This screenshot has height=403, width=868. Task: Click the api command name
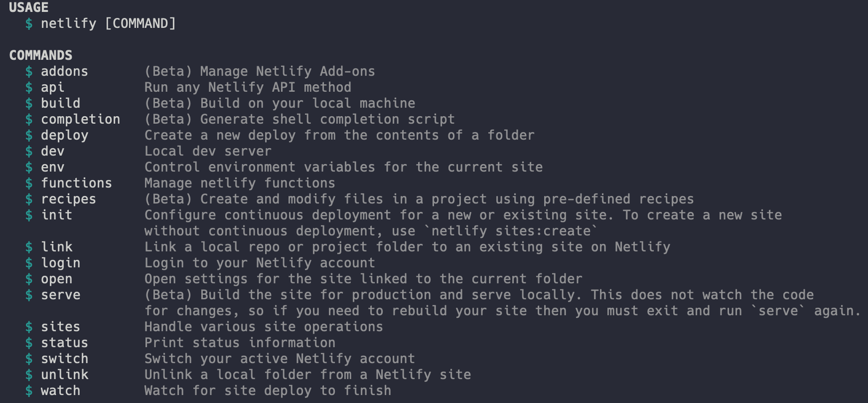click(53, 87)
